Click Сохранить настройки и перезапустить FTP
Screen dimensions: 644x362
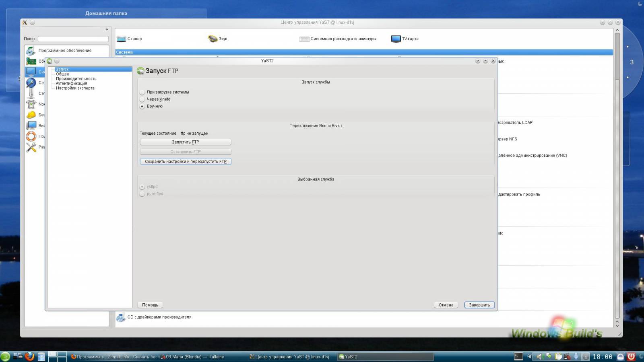point(186,161)
